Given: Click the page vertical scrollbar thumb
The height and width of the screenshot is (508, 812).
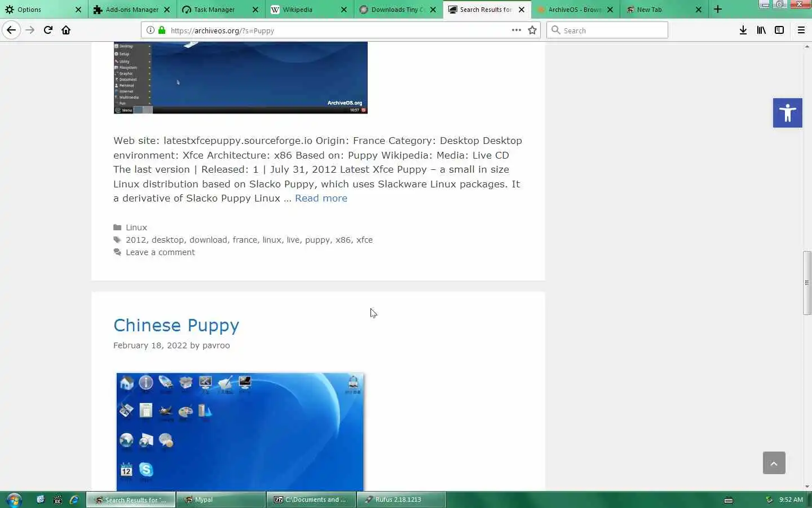Looking at the screenshot, I should click(x=807, y=282).
